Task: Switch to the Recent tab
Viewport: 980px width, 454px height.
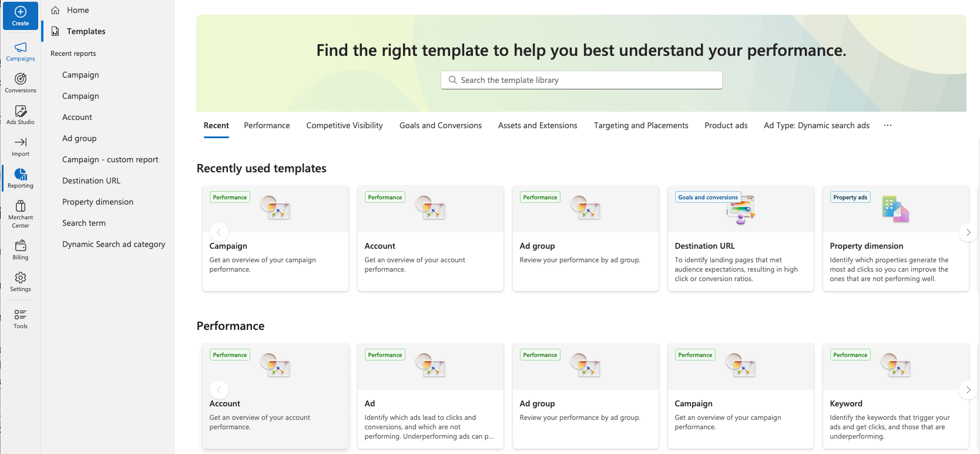Action: (x=216, y=125)
